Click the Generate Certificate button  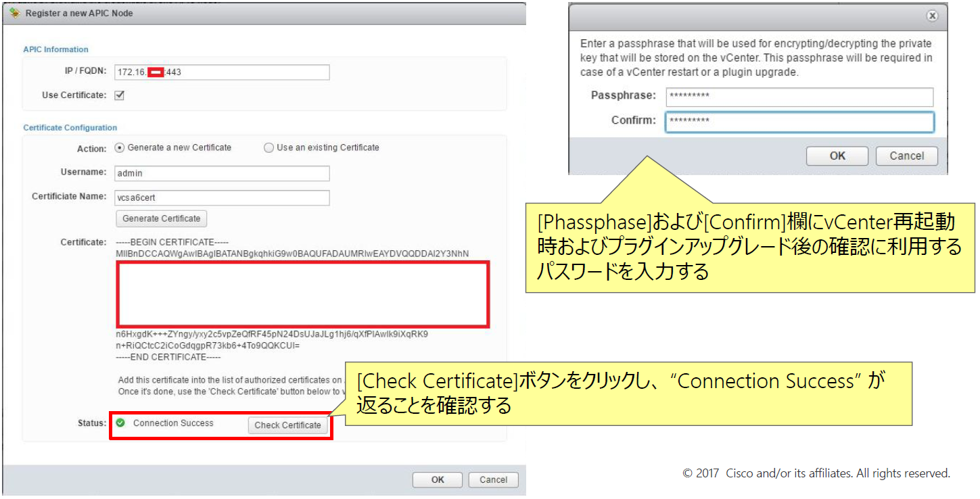click(161, 218)
